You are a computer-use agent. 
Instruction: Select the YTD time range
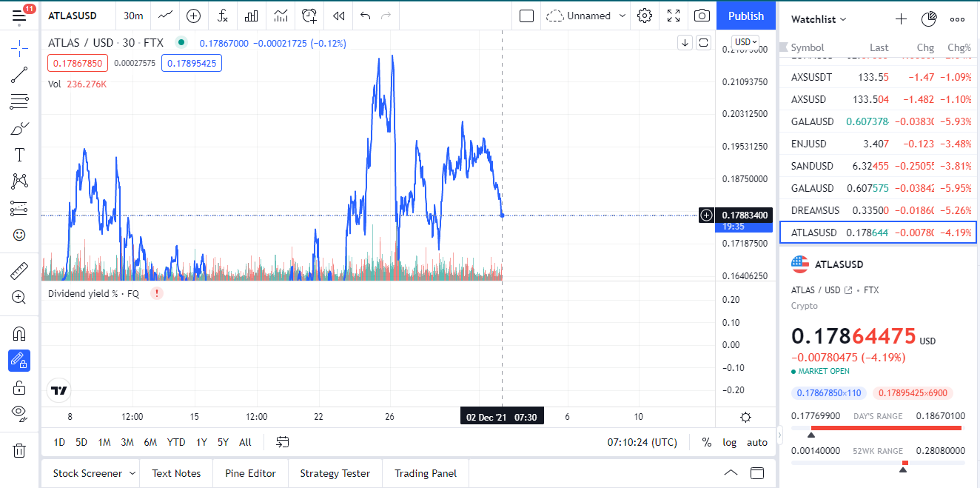(176, 442)
